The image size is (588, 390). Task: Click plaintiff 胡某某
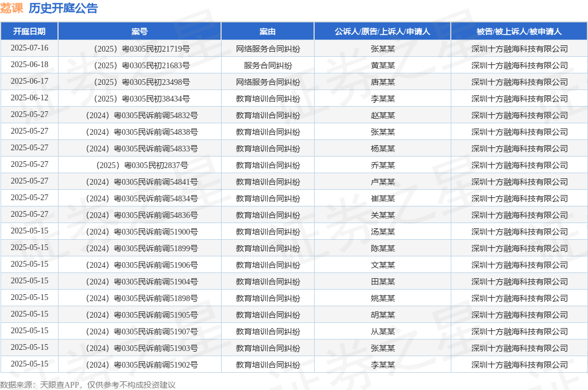point(382,315)
